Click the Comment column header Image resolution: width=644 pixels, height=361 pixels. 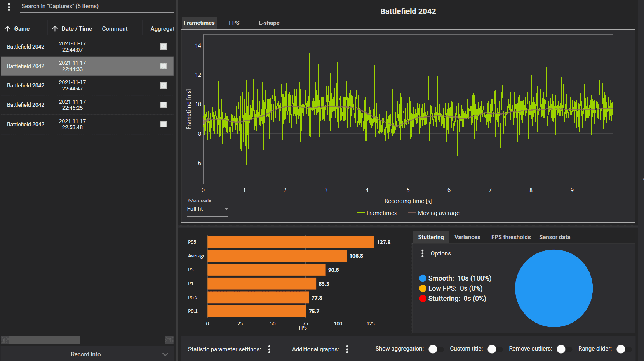115,29
